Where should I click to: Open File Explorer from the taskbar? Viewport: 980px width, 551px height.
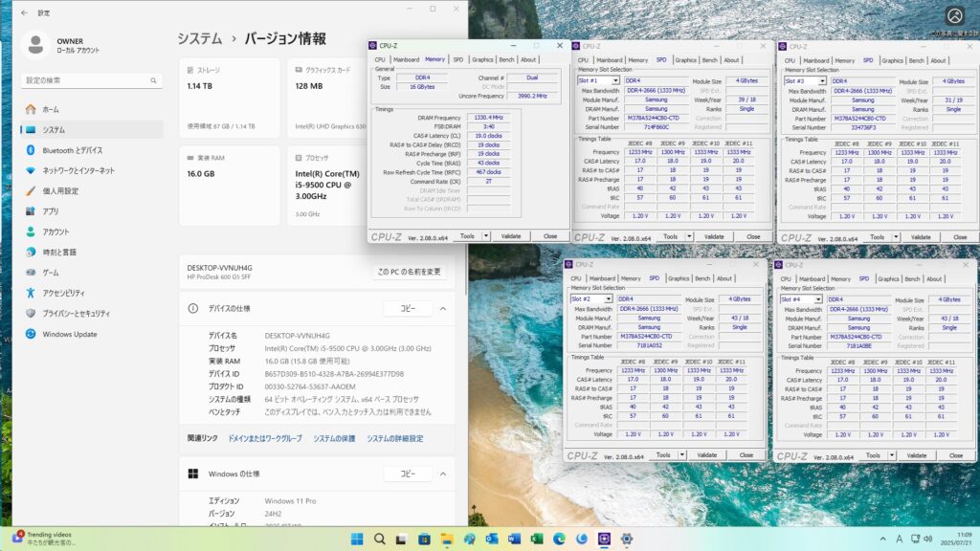pos(446,539)
